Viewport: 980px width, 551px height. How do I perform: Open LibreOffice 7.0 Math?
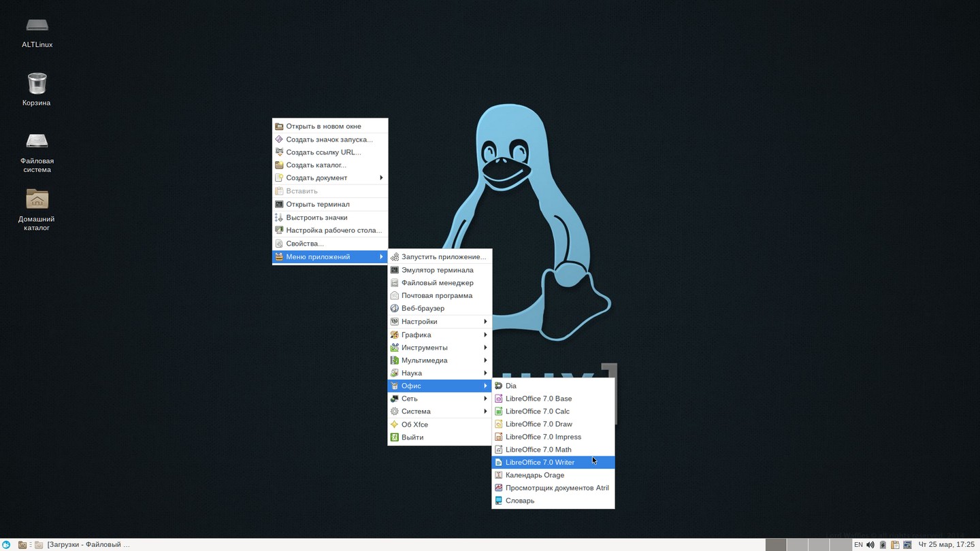coord(553,450)
